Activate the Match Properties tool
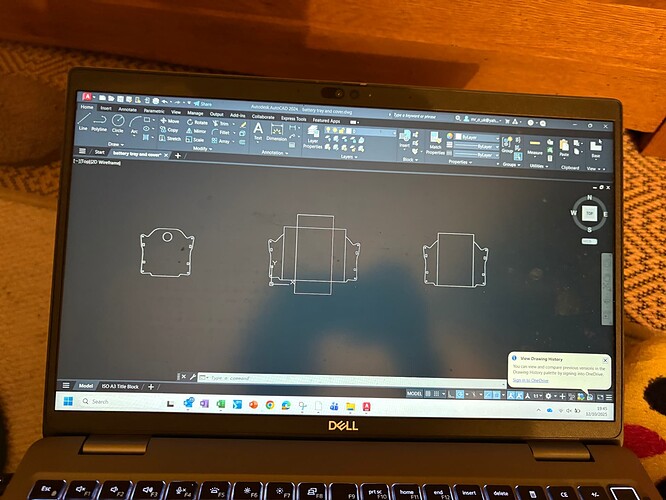Image resolution: width=666 pixels, height=500 pixels. point(435,140)
